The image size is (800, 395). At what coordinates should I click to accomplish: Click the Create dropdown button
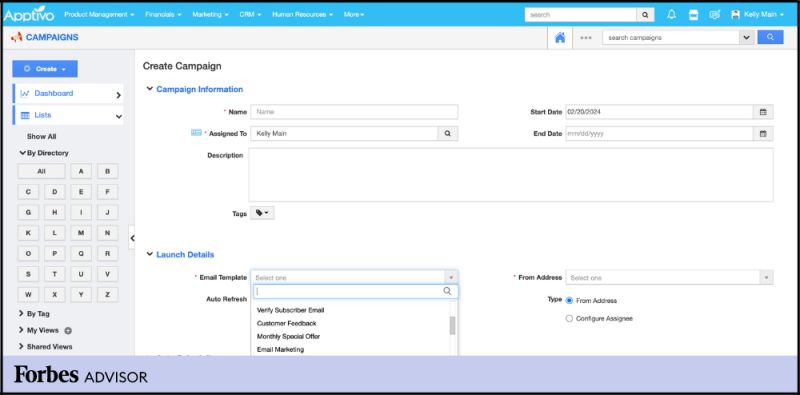click(x=45, y=69)
